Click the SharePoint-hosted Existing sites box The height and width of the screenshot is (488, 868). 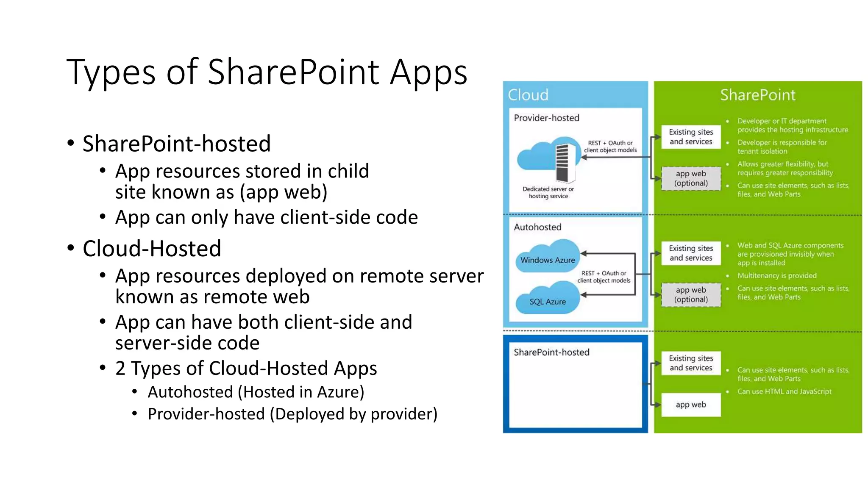point(691,363)
